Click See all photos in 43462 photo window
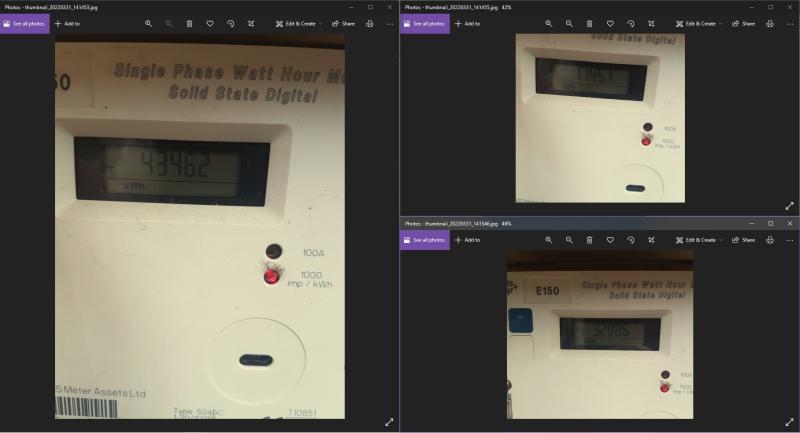 (25, 24)
